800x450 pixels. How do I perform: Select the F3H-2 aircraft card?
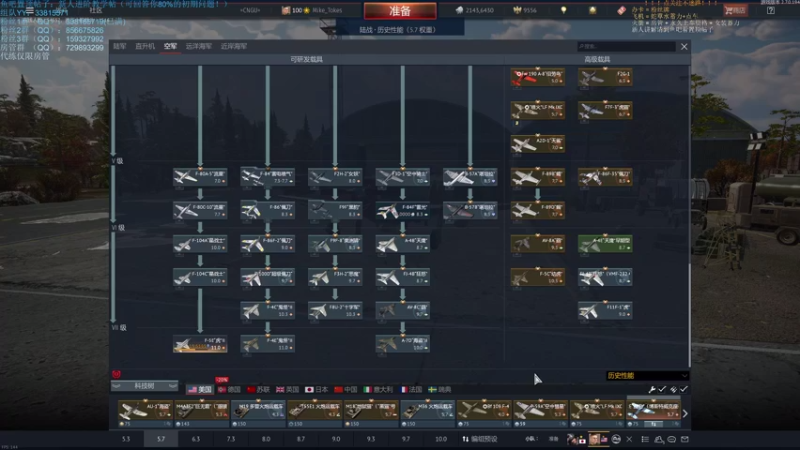coord(335,277)
